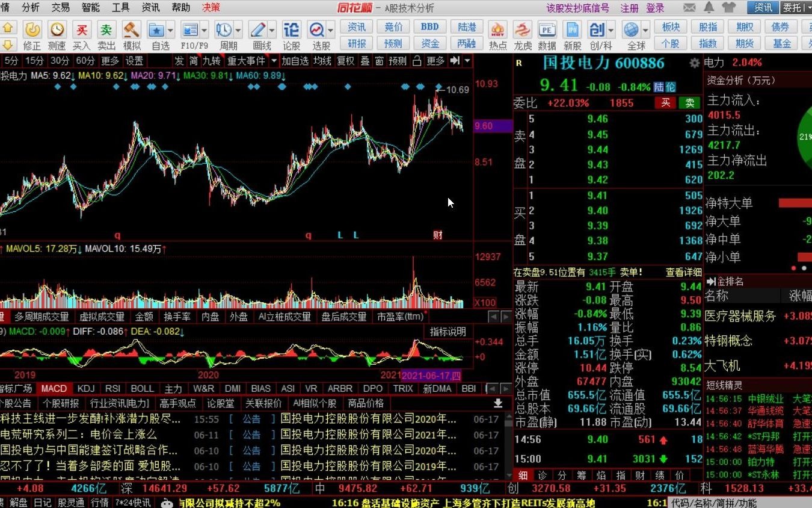Open the 智能 menu
This screenshot has height=508, width=812.
pyautogui.click(x=91, y=8)
